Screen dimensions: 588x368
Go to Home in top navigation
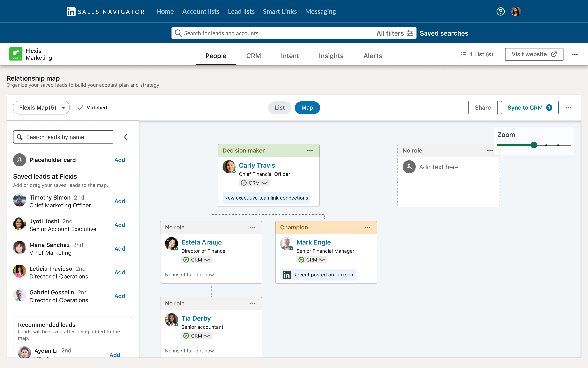click(x=165, y=11)
